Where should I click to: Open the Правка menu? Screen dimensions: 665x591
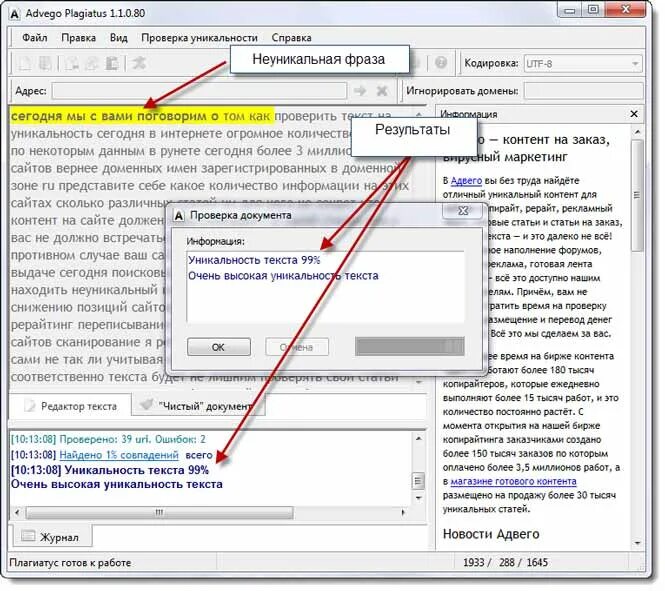tap(78, 38)
